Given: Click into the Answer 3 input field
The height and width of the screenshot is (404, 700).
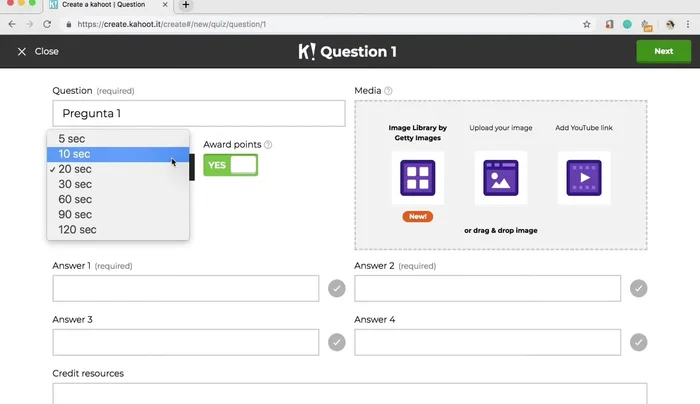Looking at the screenshot, I should point(186,342).
